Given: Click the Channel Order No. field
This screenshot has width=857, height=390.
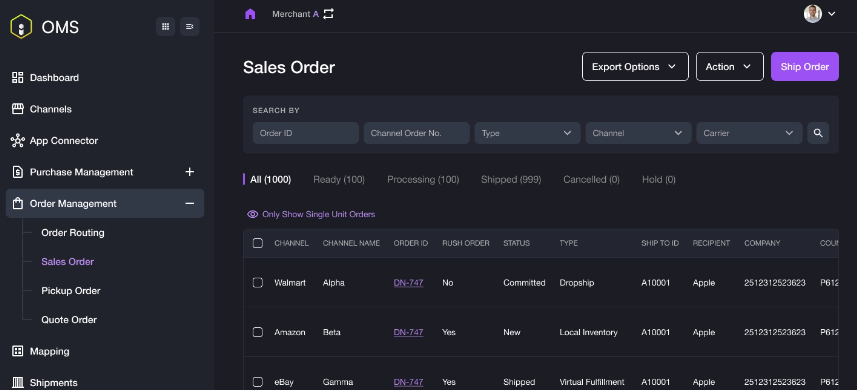Looking at the screenshot, I should [x=416, y=133].
